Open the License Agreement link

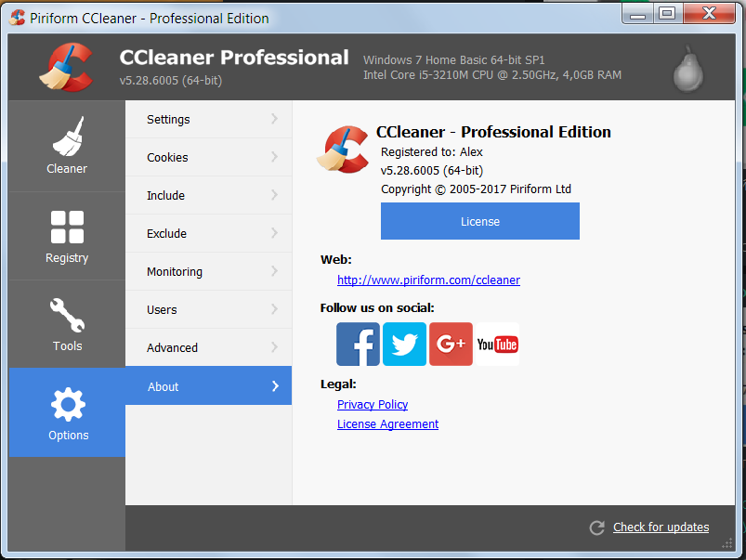[x=387, y=424]
